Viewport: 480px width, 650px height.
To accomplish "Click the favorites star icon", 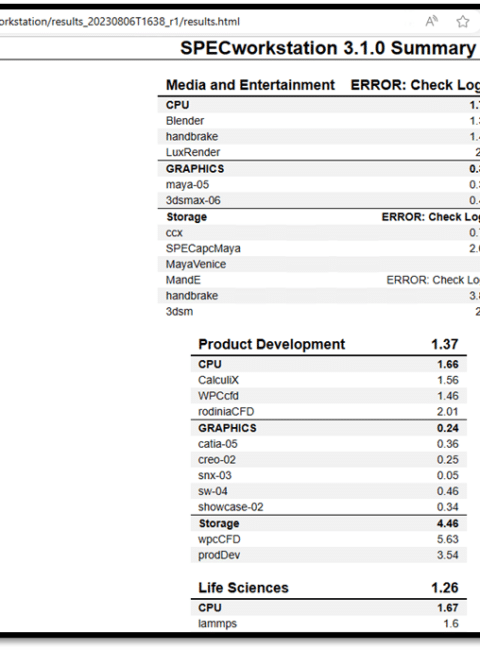I will click(463, 22).
